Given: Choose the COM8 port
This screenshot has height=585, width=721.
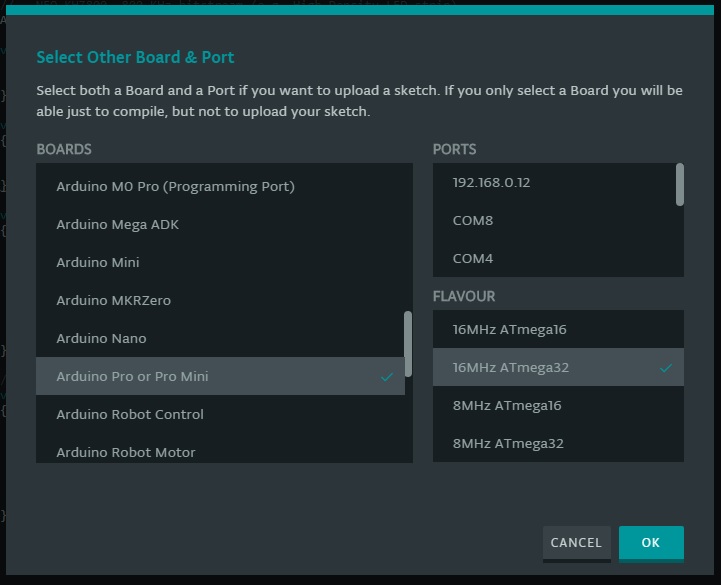Looking at the screenshot, I should [x=473, y=220].
